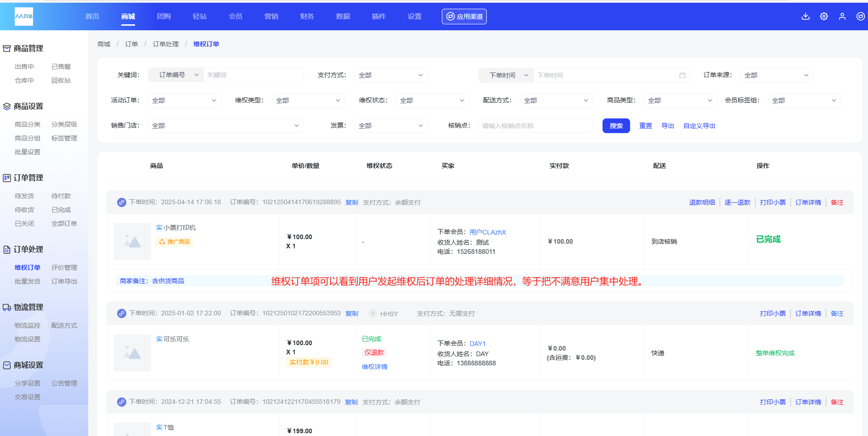Expand the 销售门店 dropdown
This screenshot has height=436, width=868.
(x=225, y=126)
